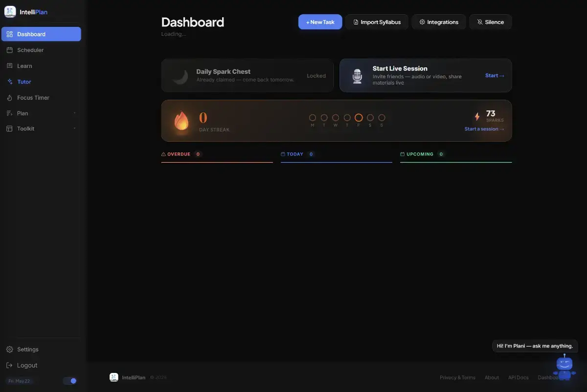Open the Learn section
This screenshot has width=587, height=392.
click(41, 65)
